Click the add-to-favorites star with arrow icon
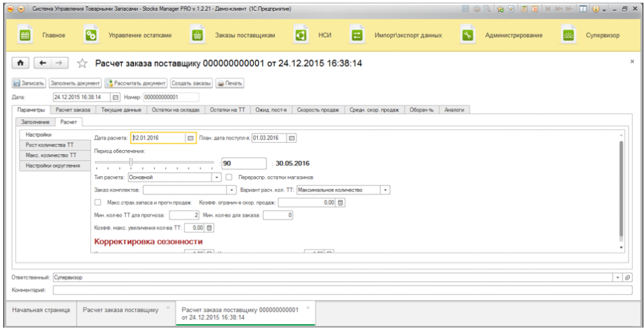644x329 pixels. point(500,9)
